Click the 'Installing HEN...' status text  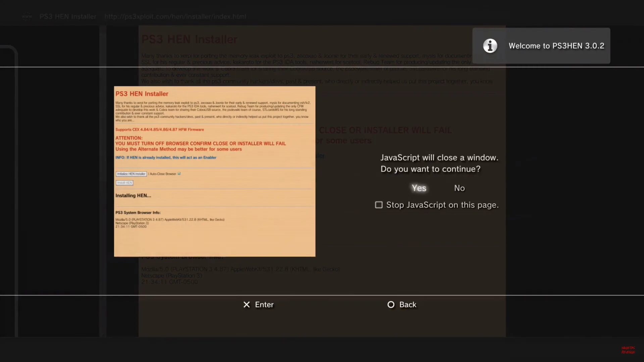[x=133, y=195]
